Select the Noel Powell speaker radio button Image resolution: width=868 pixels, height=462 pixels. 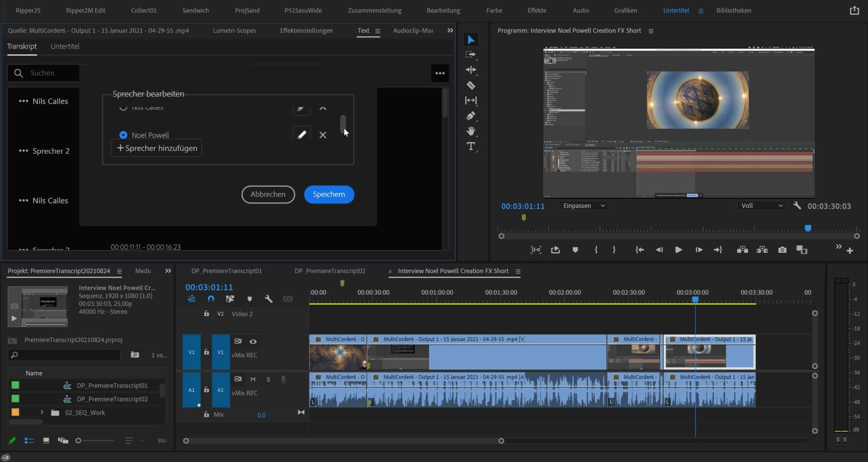(x=123, y=135)
